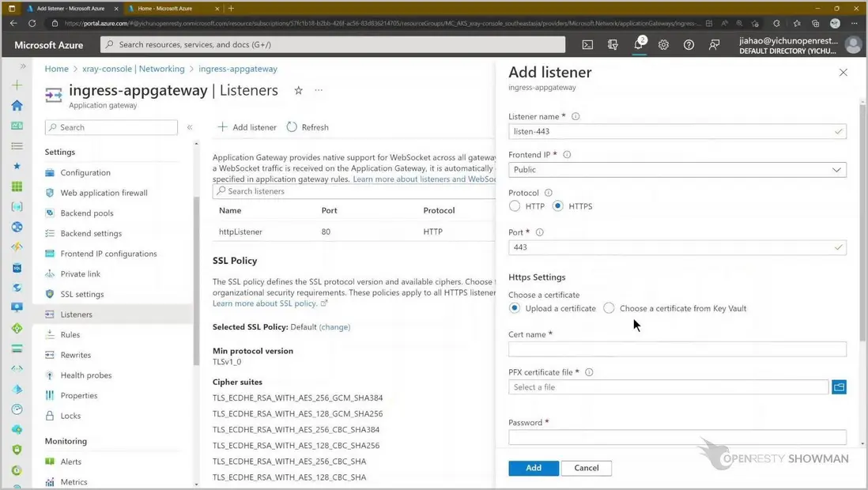Open Health probes menu item

pos(85,375)
